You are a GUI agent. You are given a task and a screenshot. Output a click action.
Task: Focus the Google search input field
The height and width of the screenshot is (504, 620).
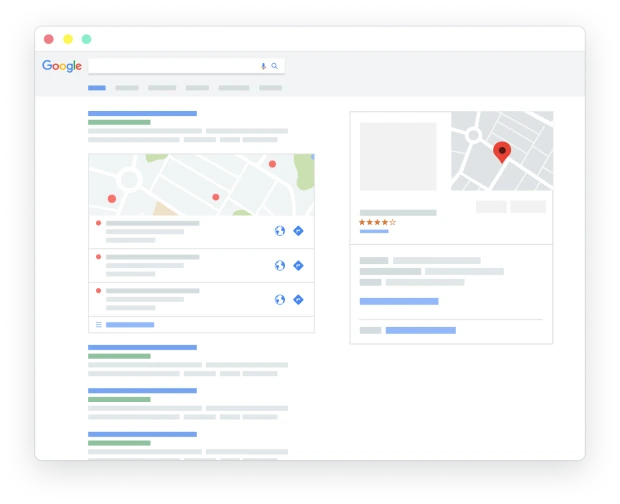click(x=186, y=66)
